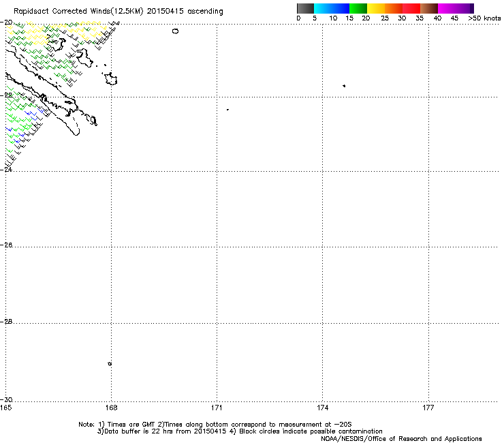Click the tiny island marker east of 174E
The height and width of the screenshot is (443, 504).
(344, 86)
